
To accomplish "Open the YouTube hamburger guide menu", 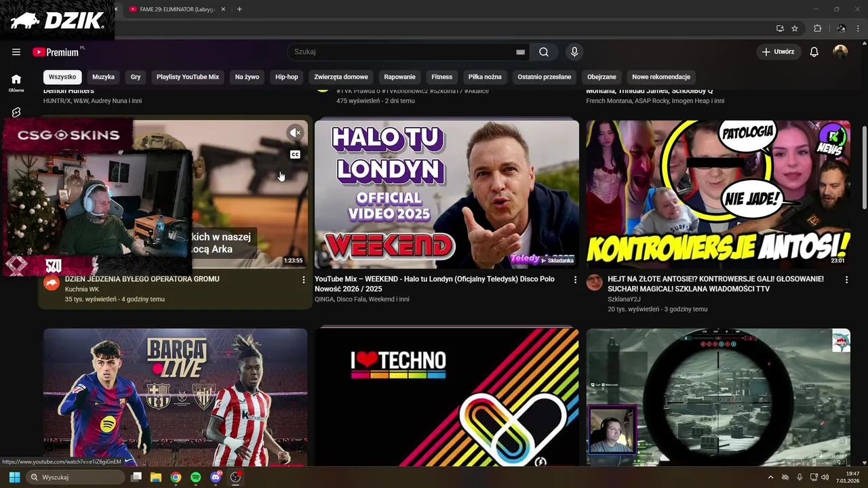I will point(16,52).
